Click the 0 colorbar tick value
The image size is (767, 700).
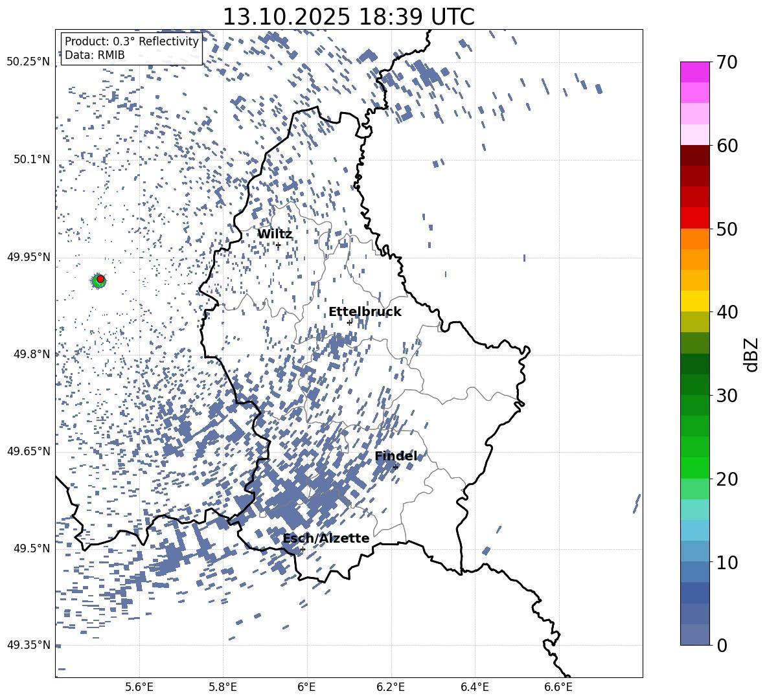pos(722,645)
